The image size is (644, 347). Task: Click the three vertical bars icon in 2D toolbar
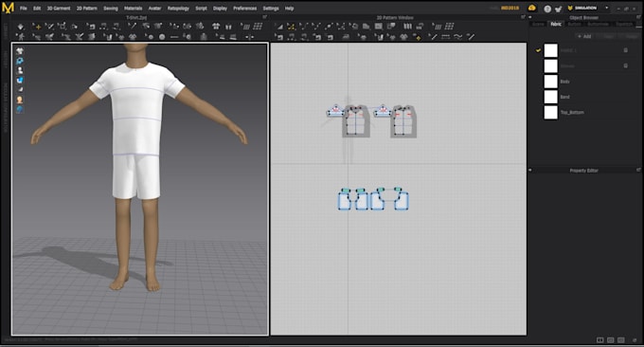[x=407, y=27]
